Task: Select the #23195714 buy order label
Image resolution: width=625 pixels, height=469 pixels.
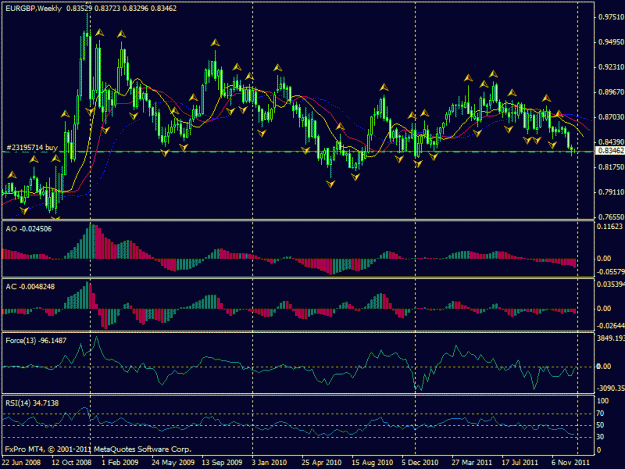Action: (x=32, y=147)
